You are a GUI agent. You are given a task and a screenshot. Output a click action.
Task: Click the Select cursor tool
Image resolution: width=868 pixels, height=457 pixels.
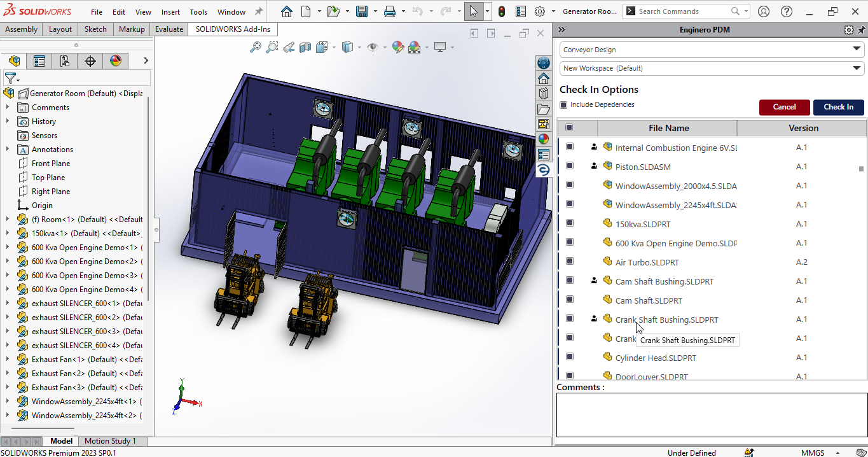coord(473,11)
